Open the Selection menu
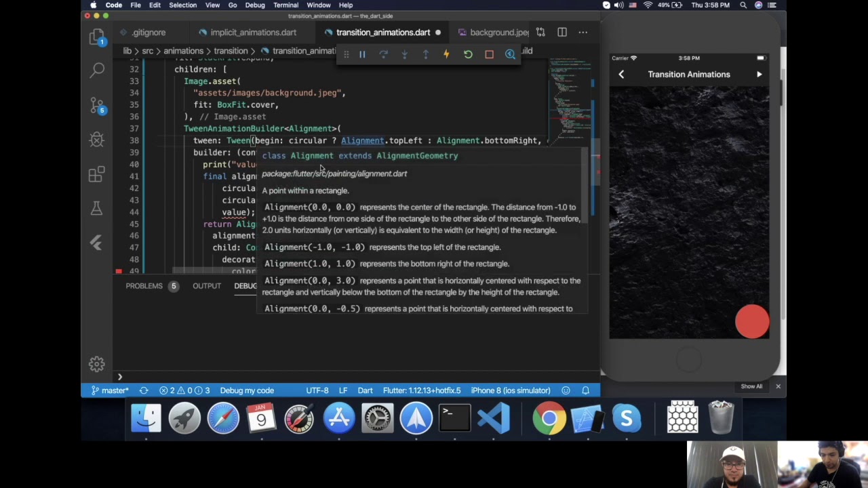This screenshot has height=488, width=868. (182, 5)
